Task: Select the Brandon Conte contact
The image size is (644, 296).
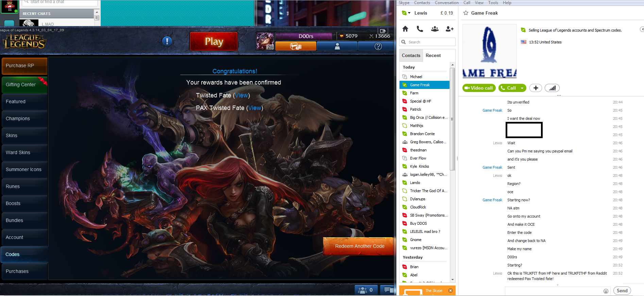Action: point(424,134)
